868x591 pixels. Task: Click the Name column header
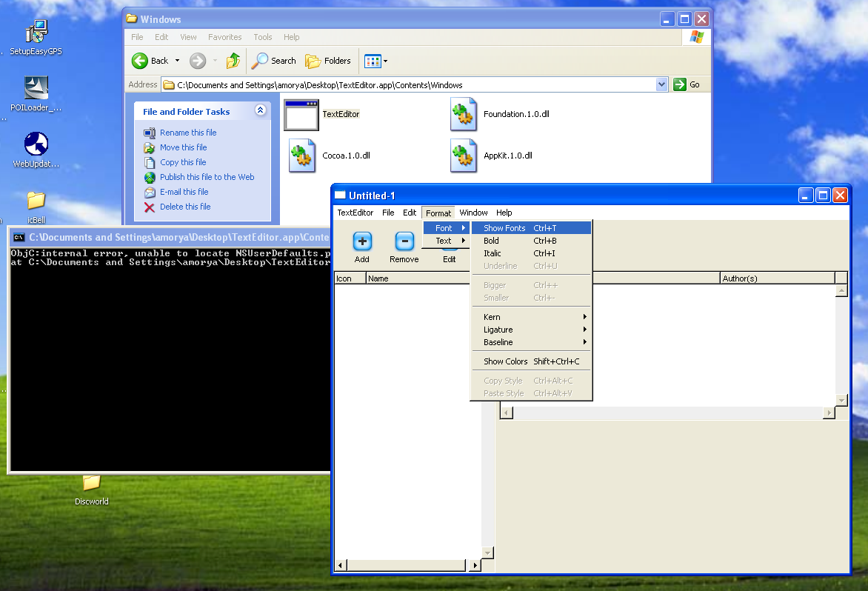(418, 278)
